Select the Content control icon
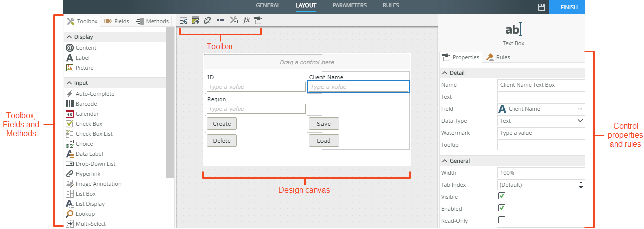This screenshot has width=644, height=229. click(70, 48)
